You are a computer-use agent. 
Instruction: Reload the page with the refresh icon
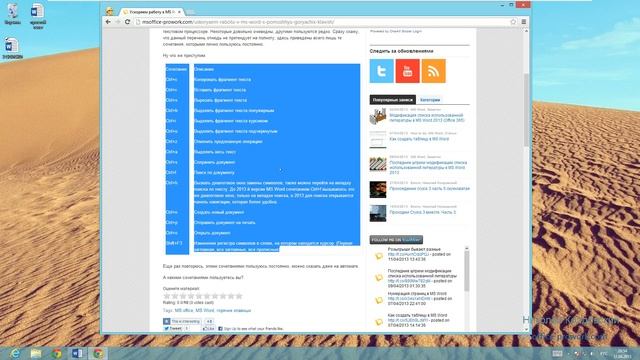pos(127,22)
